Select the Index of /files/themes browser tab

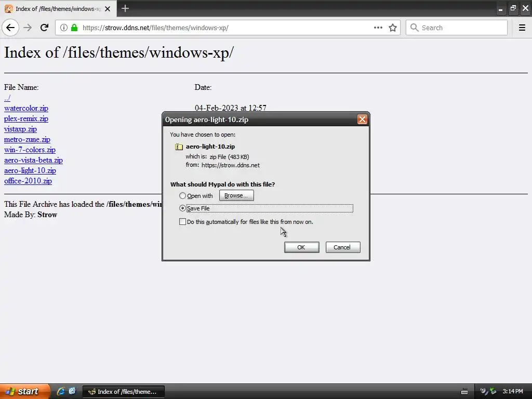click(x=58, y=9)
